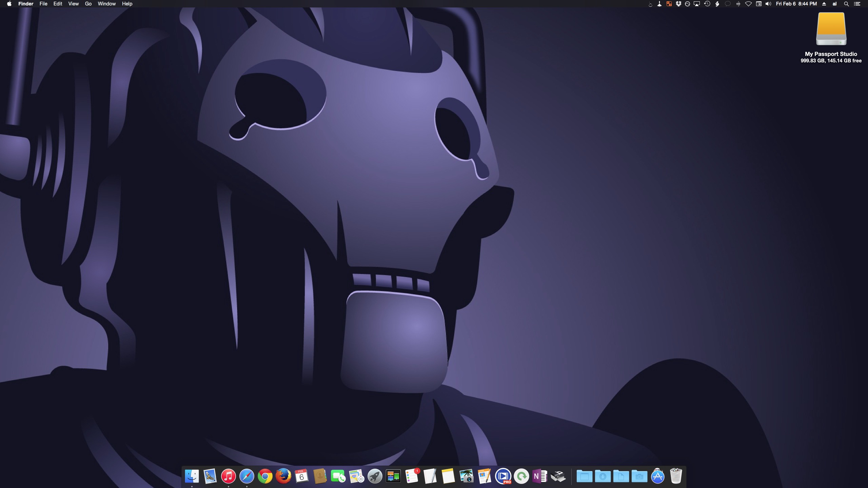Open Contacts from the Dock
Image resolution: width=868 pixels, height=488 pixels.
click(320, 476)
